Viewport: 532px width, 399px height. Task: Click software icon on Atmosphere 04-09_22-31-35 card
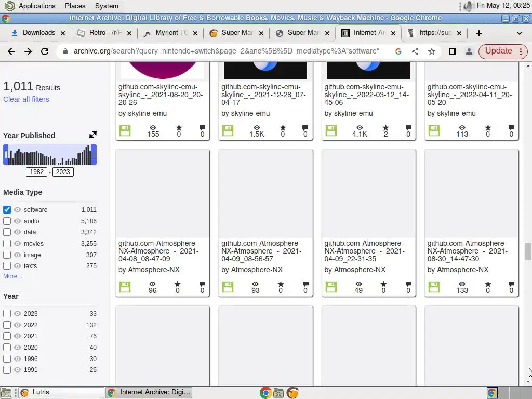coord(331,287)
